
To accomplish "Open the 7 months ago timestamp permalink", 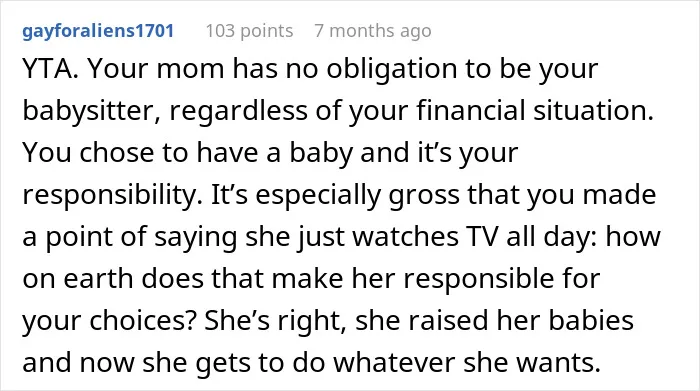I will [x=373, y=31].
